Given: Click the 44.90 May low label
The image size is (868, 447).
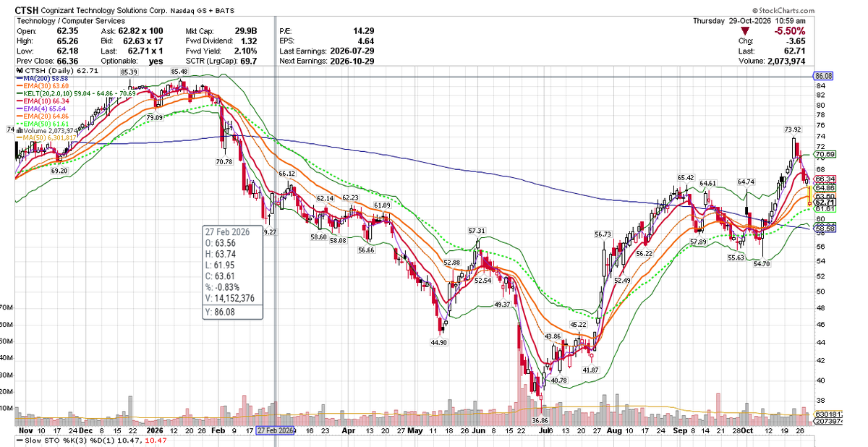Looking at the screenshot, I should click(x=439, y=342).
